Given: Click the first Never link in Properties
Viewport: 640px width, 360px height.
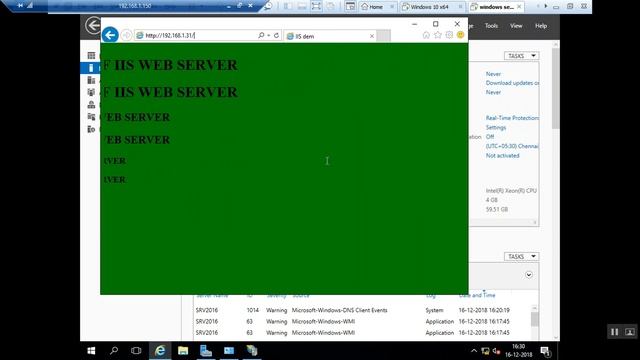Looking at the screenshot, I should click(493, 74).
